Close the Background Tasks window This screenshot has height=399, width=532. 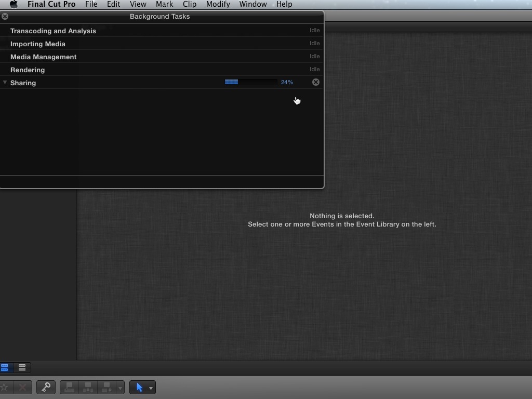5,16
